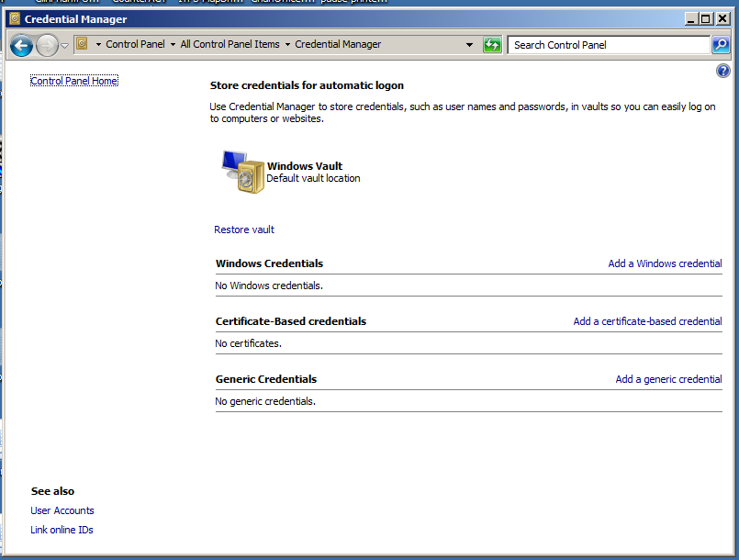
Task: Click the 'See also' heading
Action: coord(53,491)
